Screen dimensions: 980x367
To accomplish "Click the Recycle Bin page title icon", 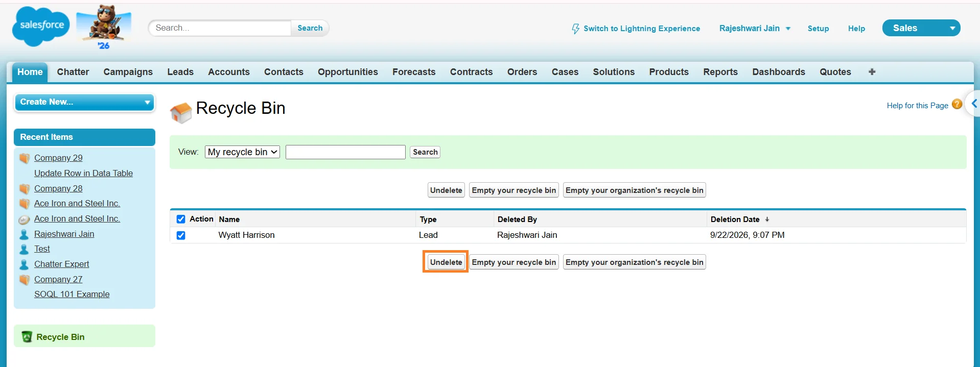I will pos(181,112).
